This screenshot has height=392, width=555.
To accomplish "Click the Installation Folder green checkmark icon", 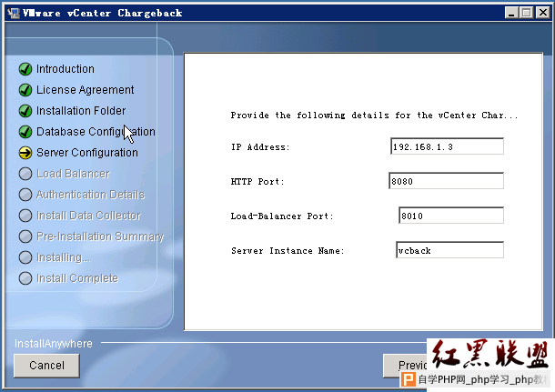I will tap(25, 111).
